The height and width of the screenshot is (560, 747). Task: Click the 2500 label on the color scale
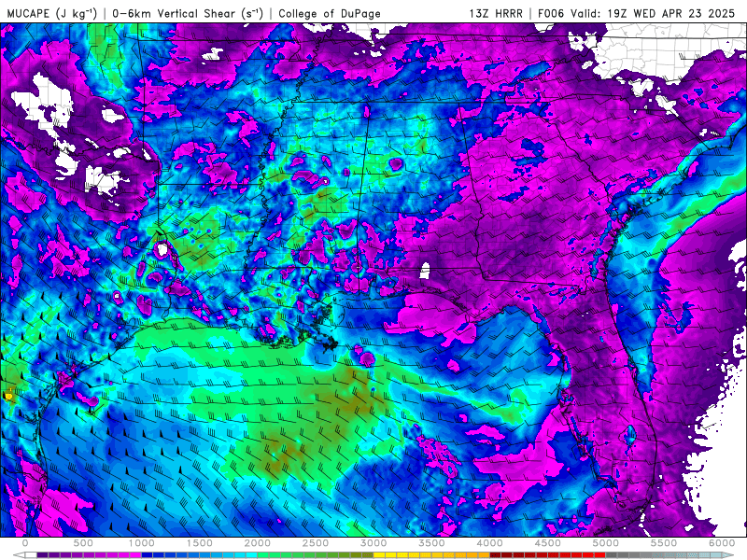pos(316,543)
